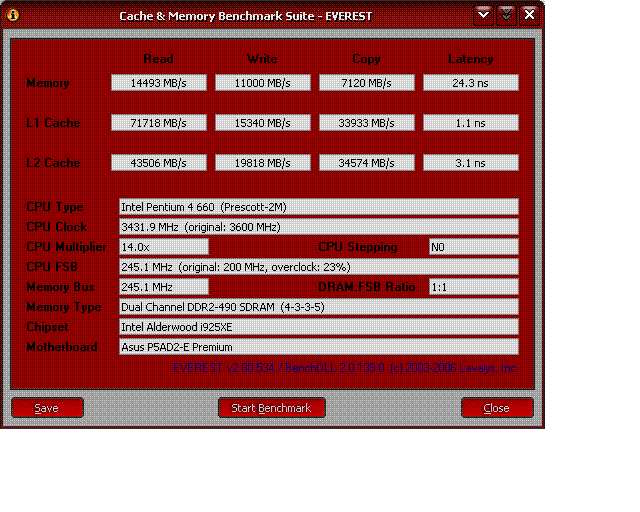
Task: Click the CPU Multiplier field 14.0x
Action: coord(164,247)
